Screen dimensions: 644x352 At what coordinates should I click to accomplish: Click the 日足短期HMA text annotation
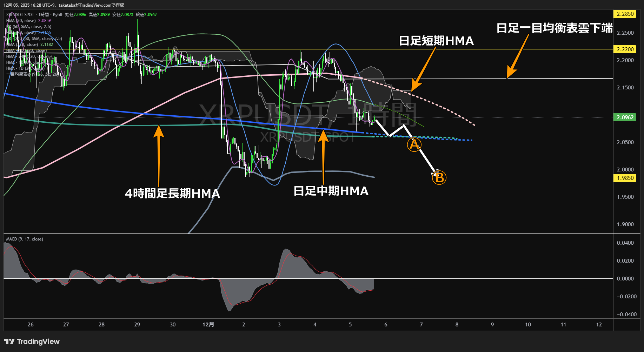pyautogui.click(x=436, y=41)
